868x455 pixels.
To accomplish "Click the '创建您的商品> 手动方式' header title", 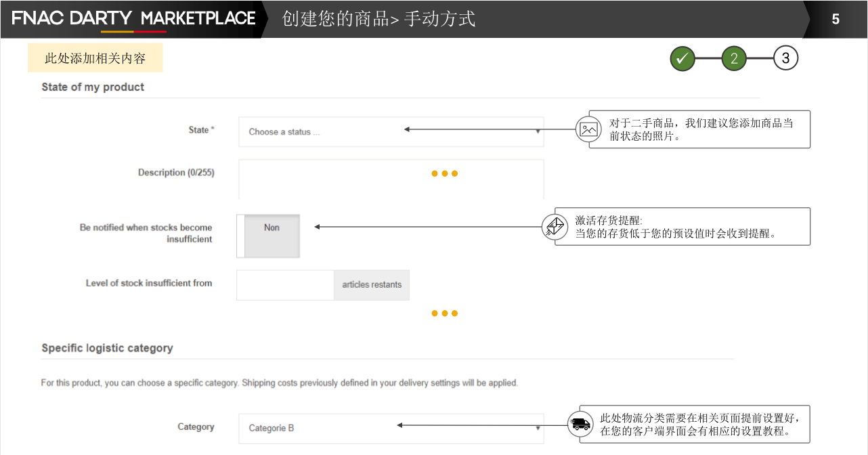I will tap(379, 19).
